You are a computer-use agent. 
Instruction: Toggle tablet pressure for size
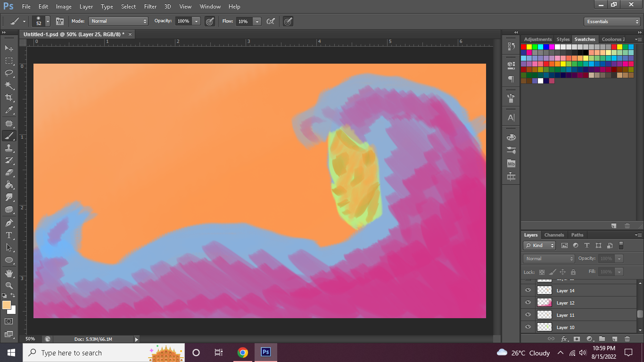click(x=288, y=21)
